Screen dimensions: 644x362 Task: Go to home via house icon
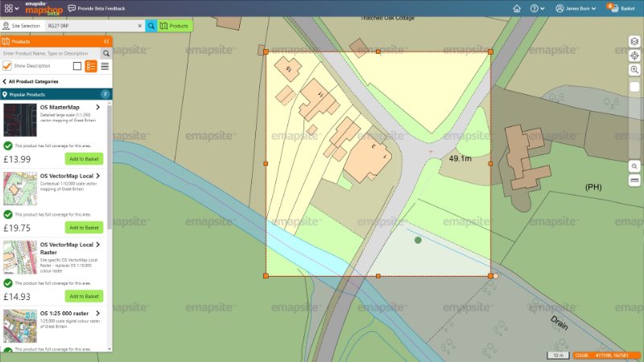pyautogui.click(x=517, y=8)
